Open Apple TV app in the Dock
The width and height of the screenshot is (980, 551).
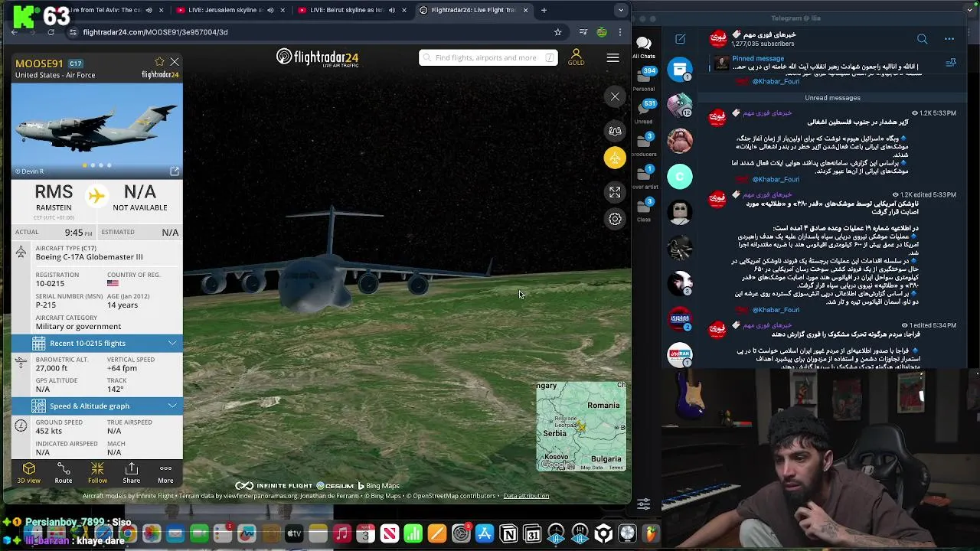294,533
